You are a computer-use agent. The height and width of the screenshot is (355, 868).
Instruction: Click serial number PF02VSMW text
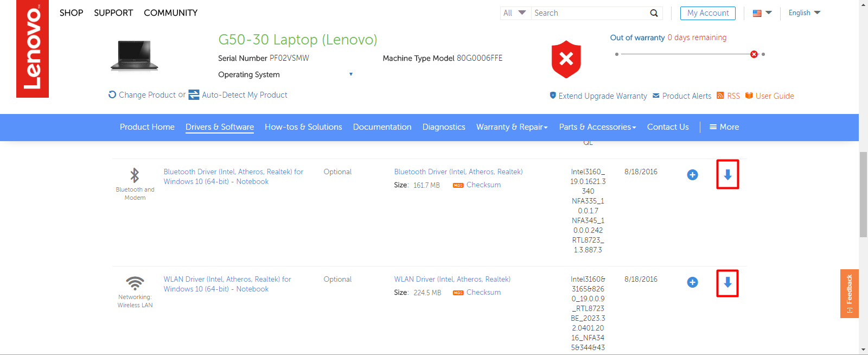289,58
